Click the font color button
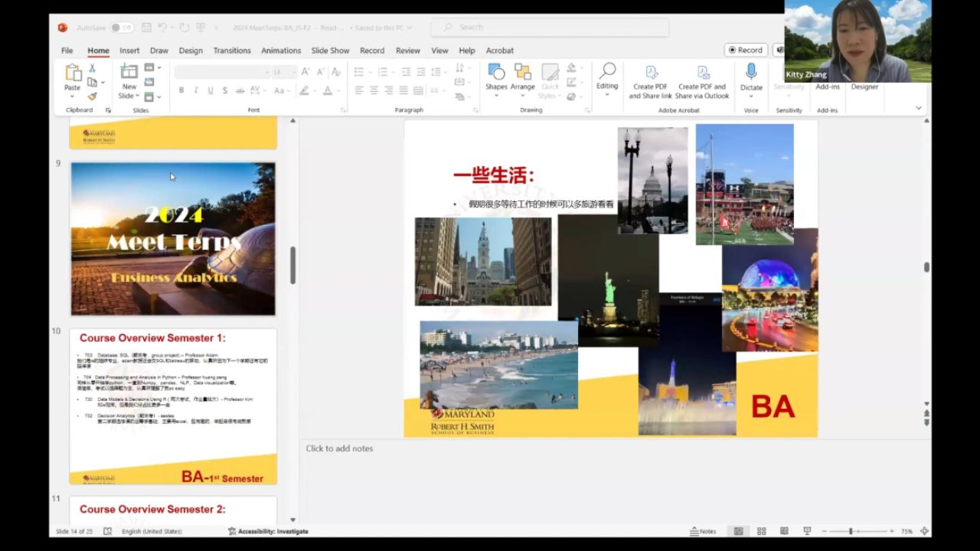980x551 pixels. click(x=328, y=90)
